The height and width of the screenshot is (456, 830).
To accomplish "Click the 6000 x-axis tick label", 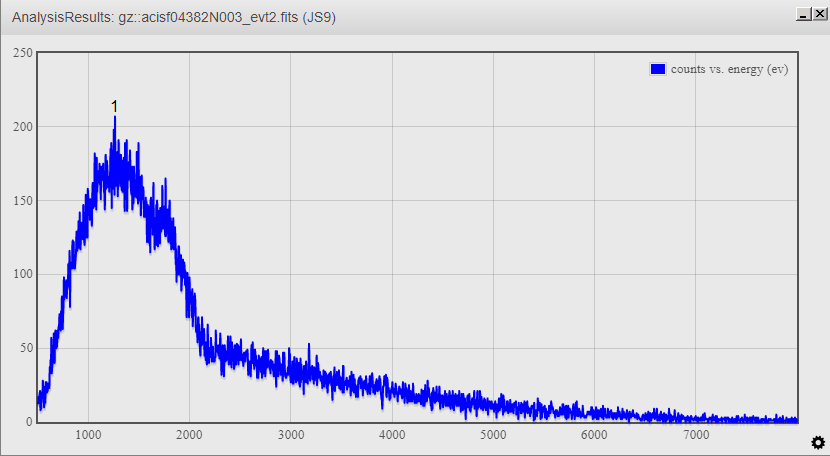I will (x=594, y=435).
